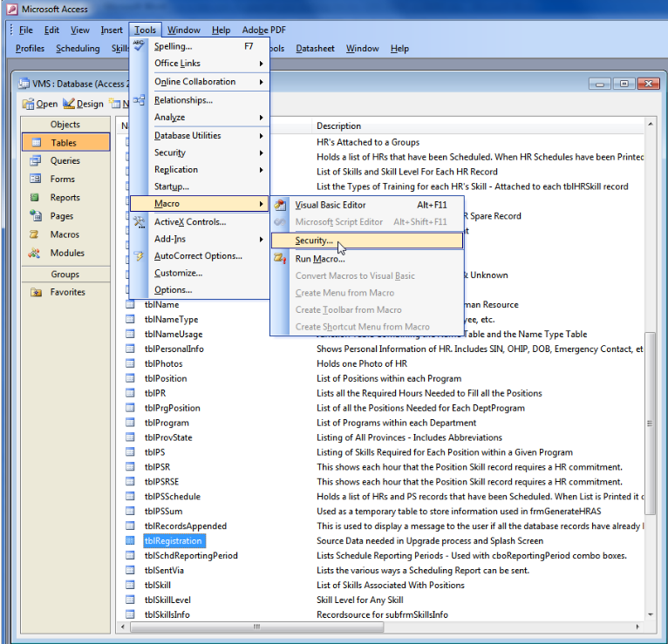The image size is (668, 644).
Task: Click the Reports object icon
Action: coord(35,198)
